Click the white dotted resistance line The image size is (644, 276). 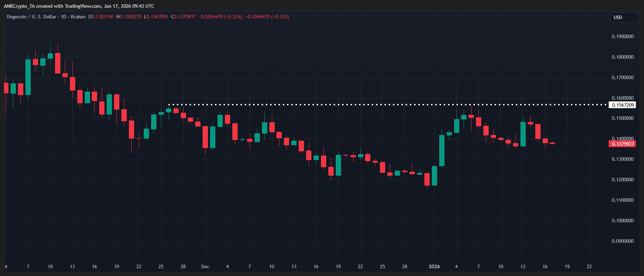pyautogui.click(x=388, y=105)
